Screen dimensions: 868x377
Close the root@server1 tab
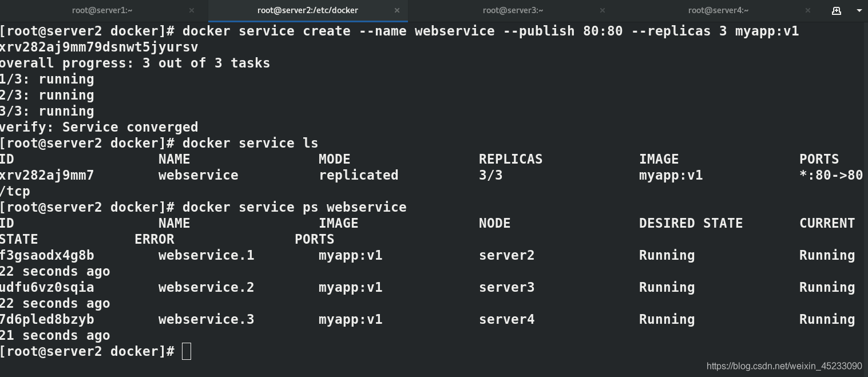(x=192, y=10)
